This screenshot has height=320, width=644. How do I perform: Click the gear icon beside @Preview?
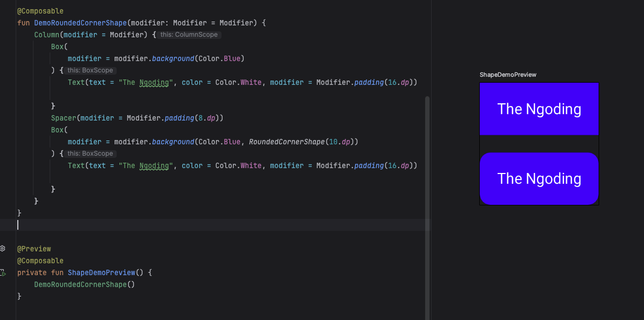(3, 249)
